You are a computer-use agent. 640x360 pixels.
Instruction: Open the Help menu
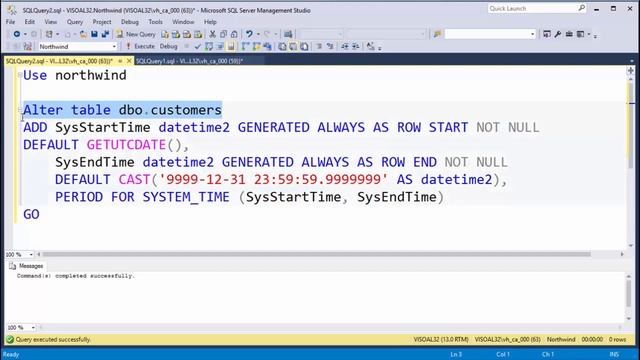coord(210,22)
